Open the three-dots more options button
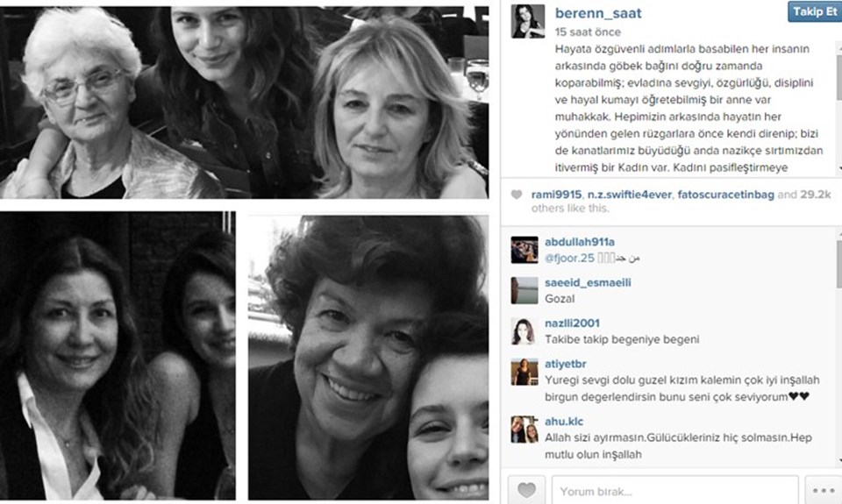Image resolution: width=842 pixels, height=504 pixels. coord(823,491)
